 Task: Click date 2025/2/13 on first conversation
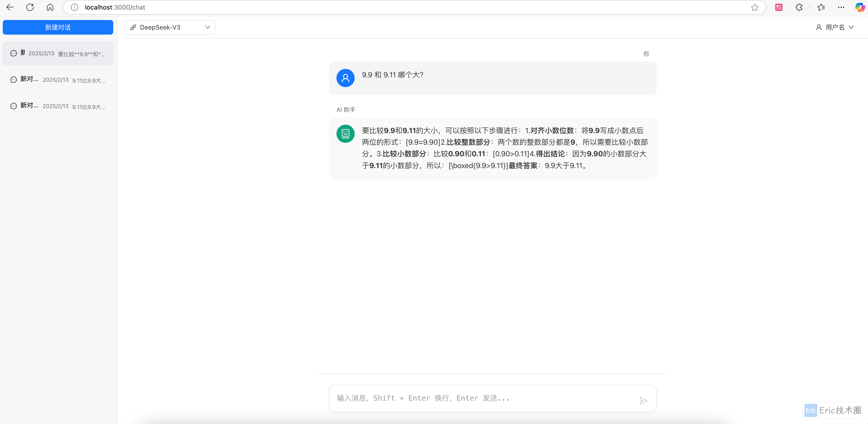[41, 53]
